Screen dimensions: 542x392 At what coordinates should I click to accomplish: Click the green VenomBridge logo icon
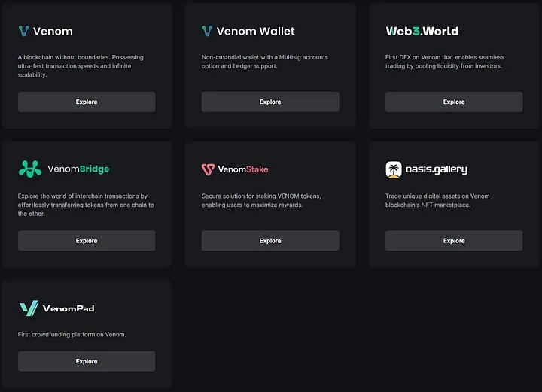point(30,169)
